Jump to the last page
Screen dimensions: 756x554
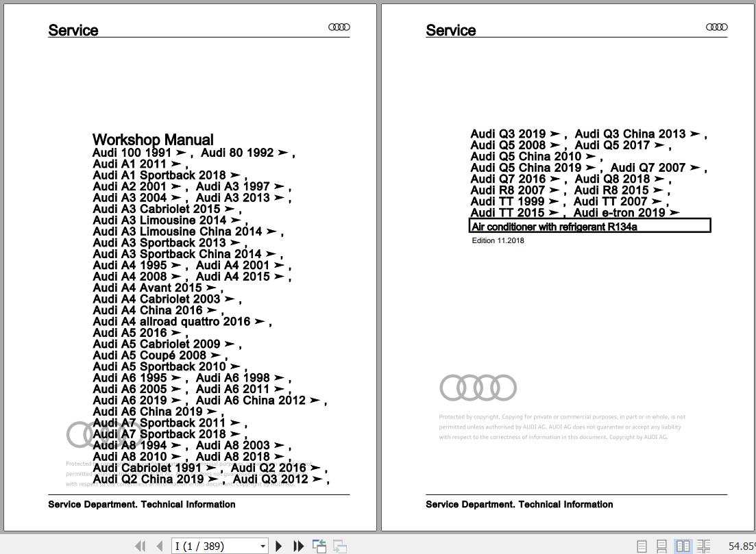coord(298,546)
